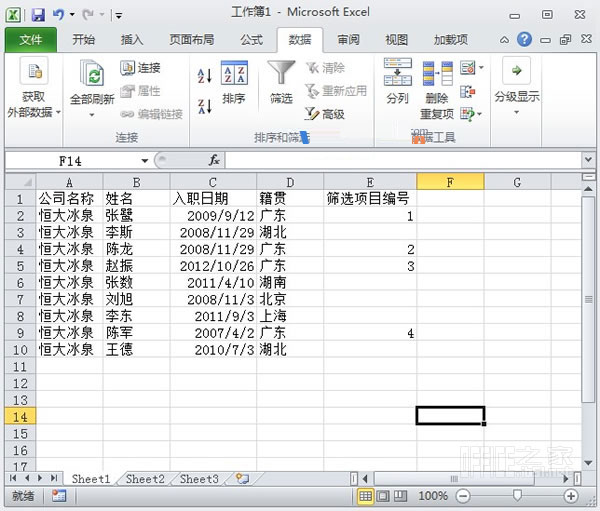This screenshot has height=511, width=600.
Task: Expand the Outline (分级显示) dropdown
Action: pyautogui.click(x=516, y=97)
